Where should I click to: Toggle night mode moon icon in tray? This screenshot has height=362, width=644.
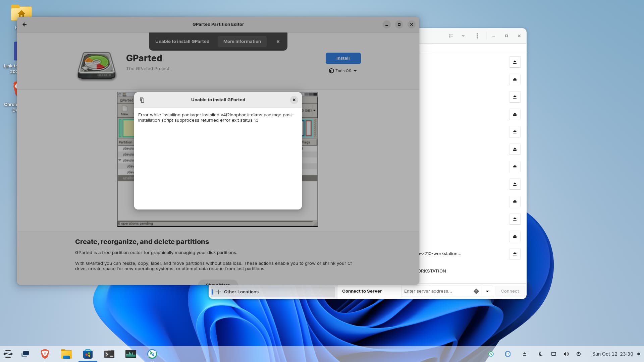pyautogui.click(x=541, y=354)
